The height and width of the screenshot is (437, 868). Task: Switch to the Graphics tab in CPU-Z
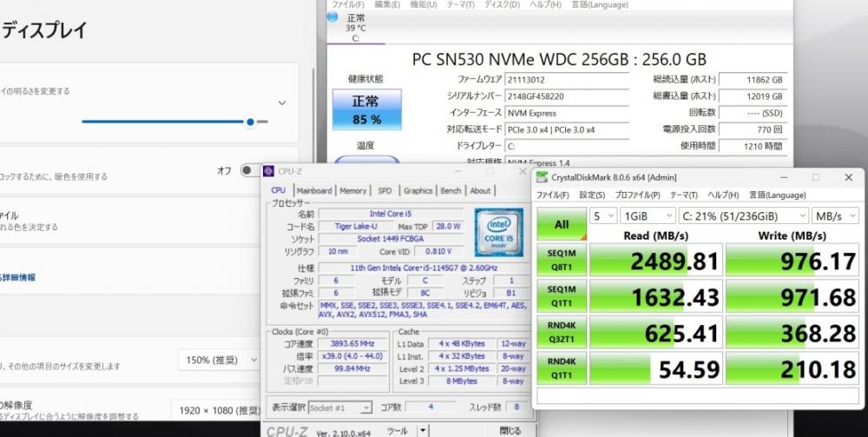click(x=418, y=190)
